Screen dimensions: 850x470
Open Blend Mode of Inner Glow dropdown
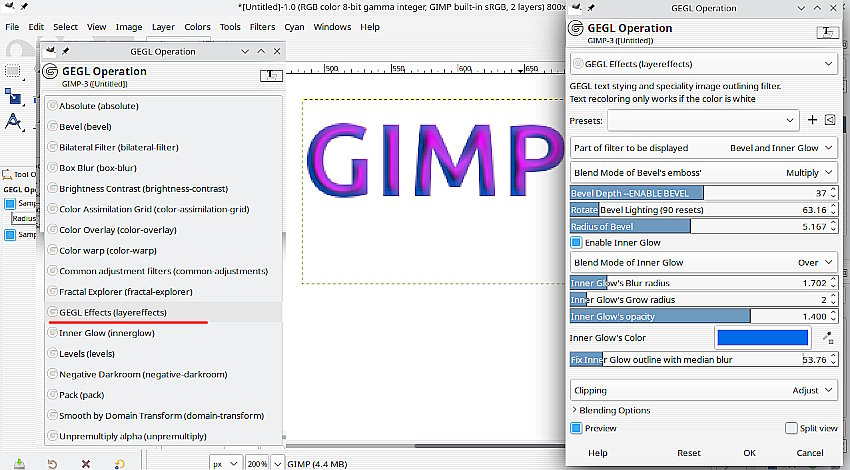(x=703, y=262)
